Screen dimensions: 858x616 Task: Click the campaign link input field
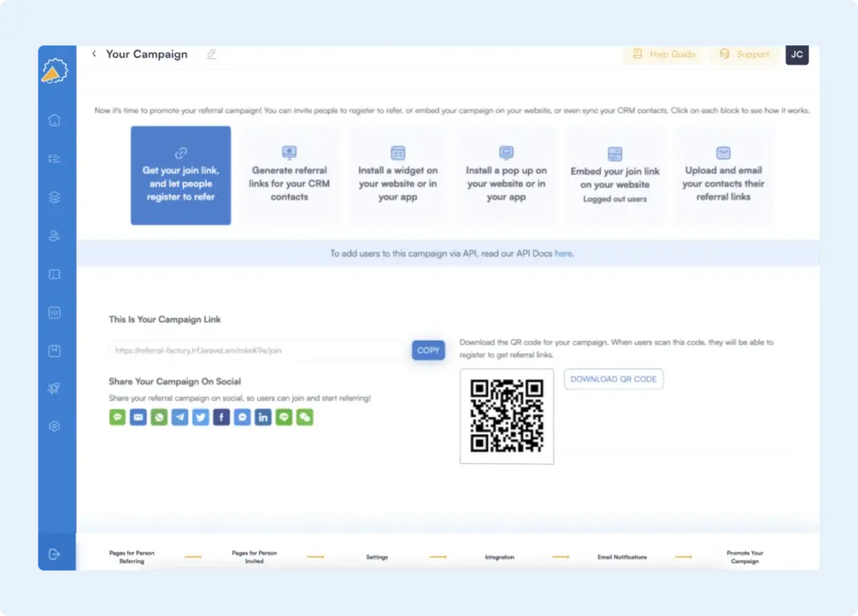tap(258, 350)
